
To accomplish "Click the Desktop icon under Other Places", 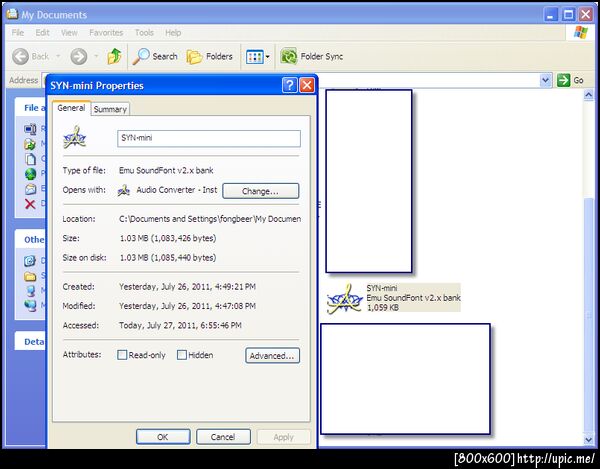I will [x=30, y=261].
